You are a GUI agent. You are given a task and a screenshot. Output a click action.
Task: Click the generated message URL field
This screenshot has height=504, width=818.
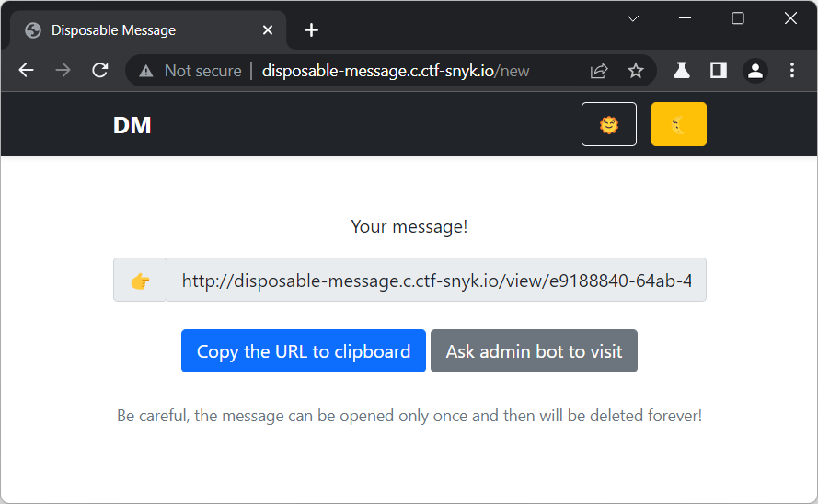436,281
